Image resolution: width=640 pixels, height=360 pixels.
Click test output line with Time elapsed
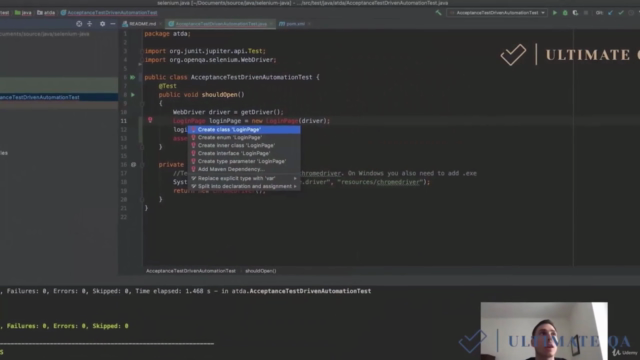(x=185, y=291)
